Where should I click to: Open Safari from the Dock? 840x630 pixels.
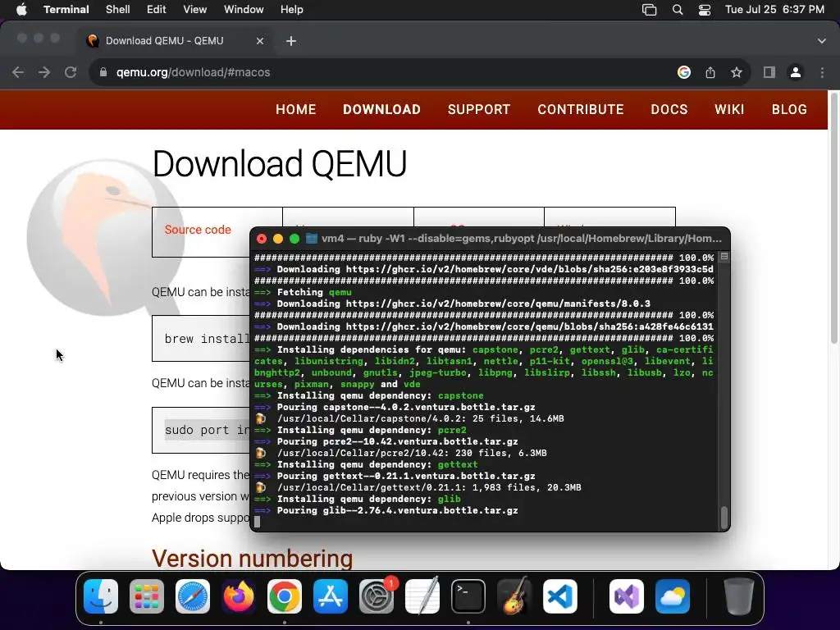(x=193, y=596)
